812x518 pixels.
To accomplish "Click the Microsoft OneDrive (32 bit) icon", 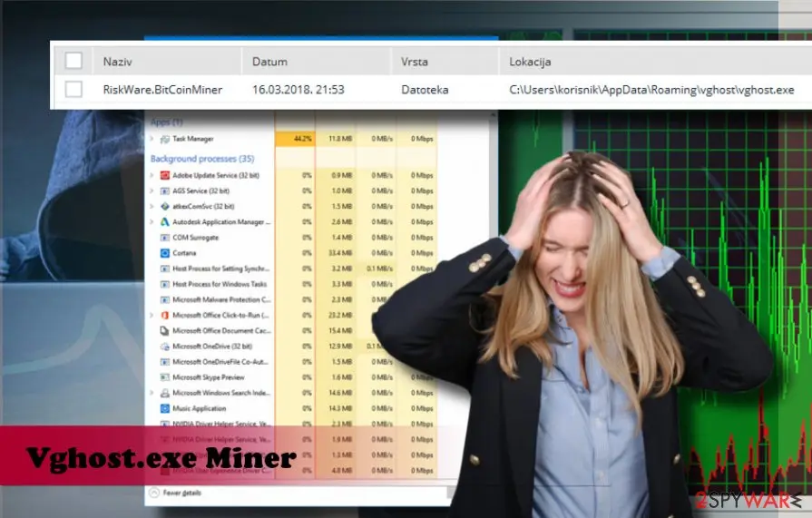I will [x=165, y=346].
